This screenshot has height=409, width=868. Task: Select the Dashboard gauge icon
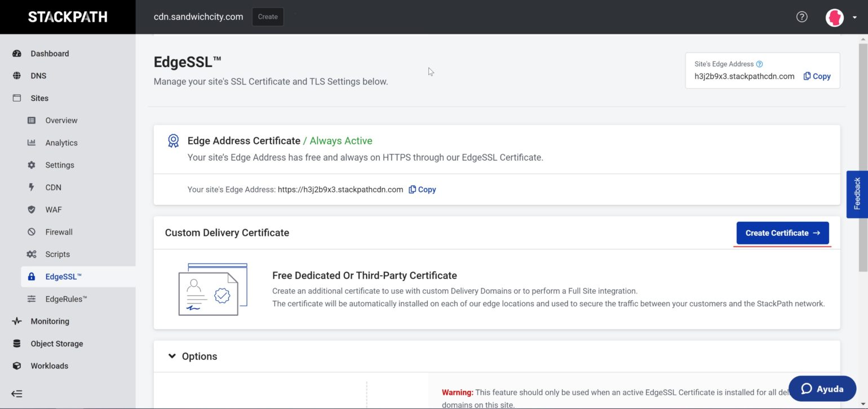click(17, 54)
